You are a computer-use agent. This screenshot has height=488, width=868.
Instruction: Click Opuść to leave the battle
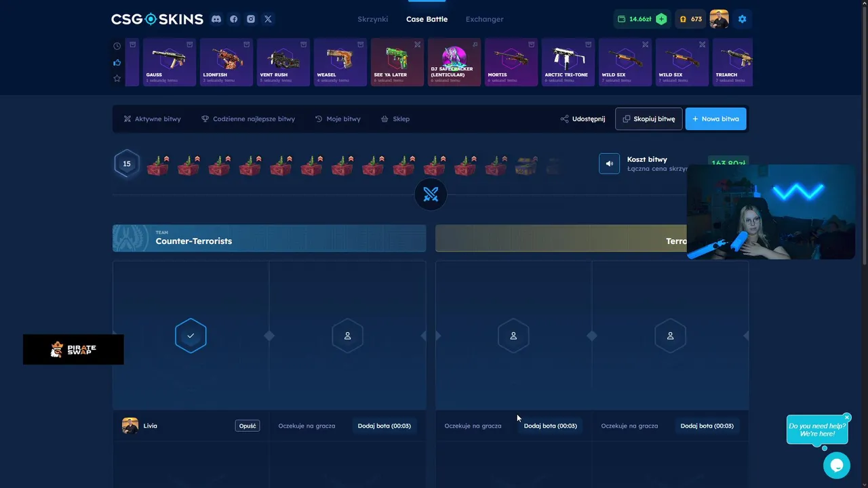[x=248, y=426]
